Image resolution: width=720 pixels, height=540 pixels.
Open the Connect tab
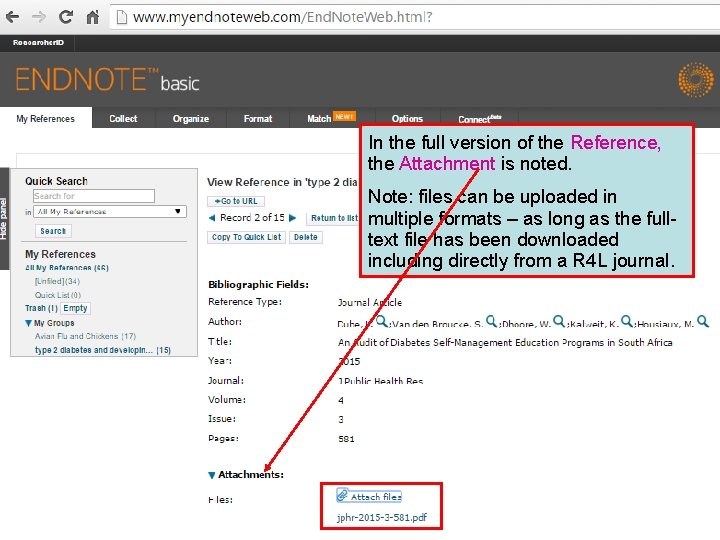coord(479,119)
